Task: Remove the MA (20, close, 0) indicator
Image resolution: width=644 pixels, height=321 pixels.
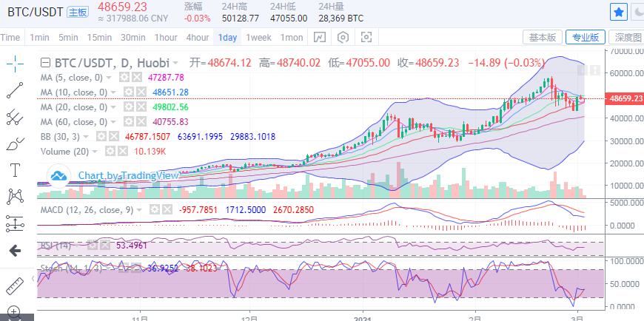Action: tap(141, 107)
